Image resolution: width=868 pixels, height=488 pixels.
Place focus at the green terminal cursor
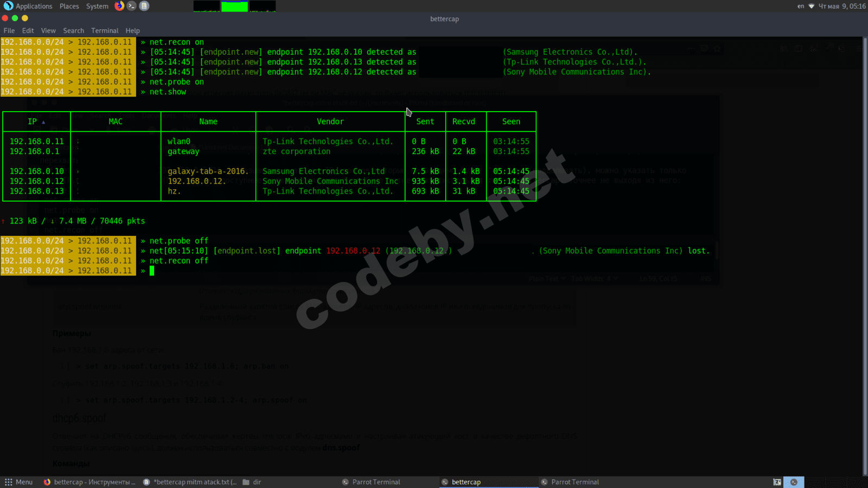[x=152, y=271]
